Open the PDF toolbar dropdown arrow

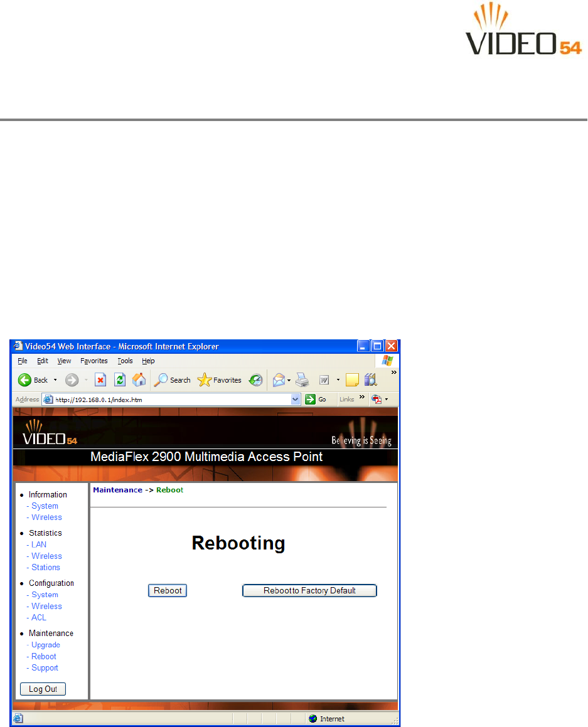click(387, 399)
